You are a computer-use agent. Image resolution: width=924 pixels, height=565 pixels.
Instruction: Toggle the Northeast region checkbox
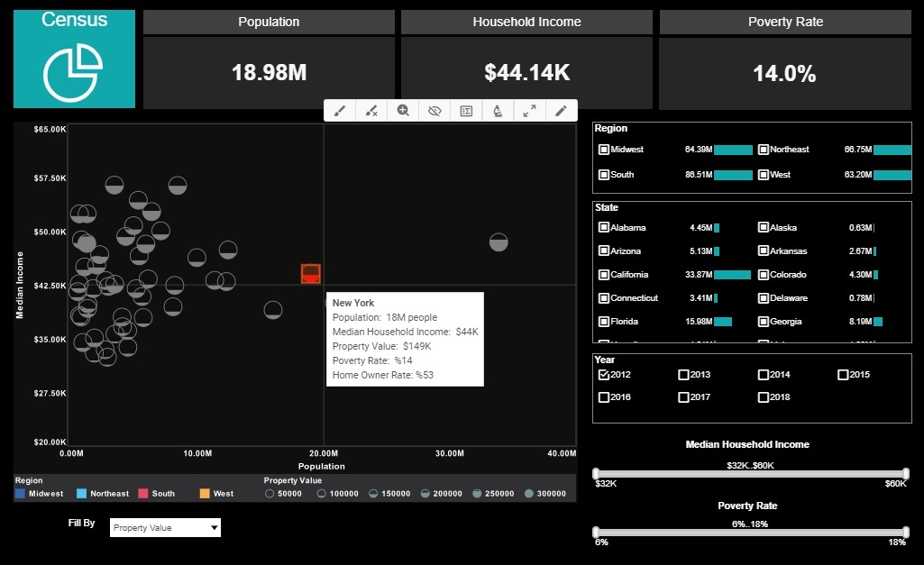pyautogui.click(x=764, y=150)
